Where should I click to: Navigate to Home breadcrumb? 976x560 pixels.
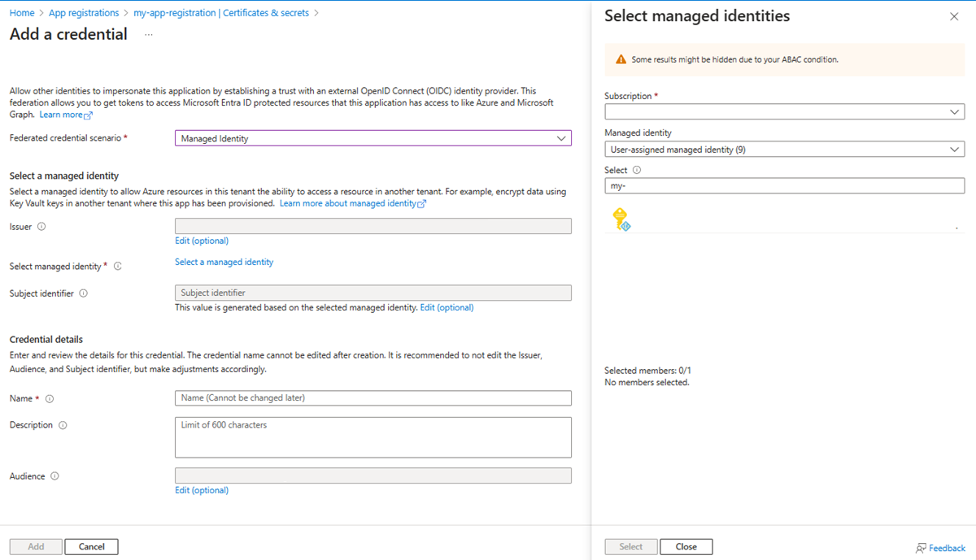22,13
